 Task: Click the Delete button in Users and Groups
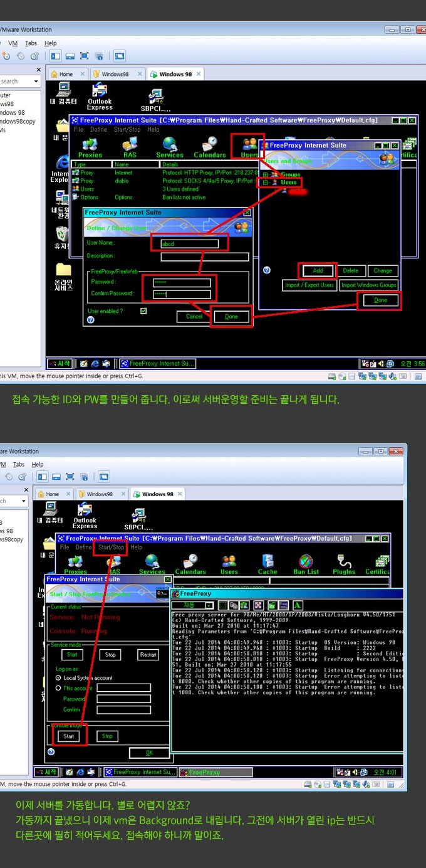(x=351, y=271)
